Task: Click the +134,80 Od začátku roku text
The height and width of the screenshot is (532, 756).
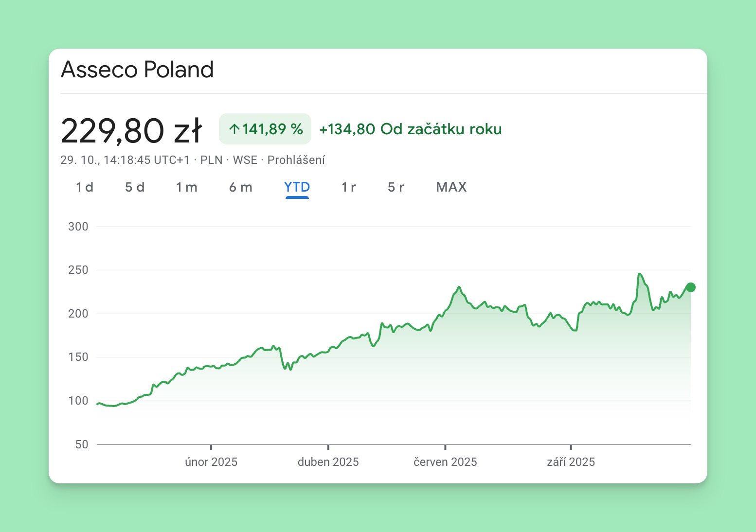Action: pos(410,129)
